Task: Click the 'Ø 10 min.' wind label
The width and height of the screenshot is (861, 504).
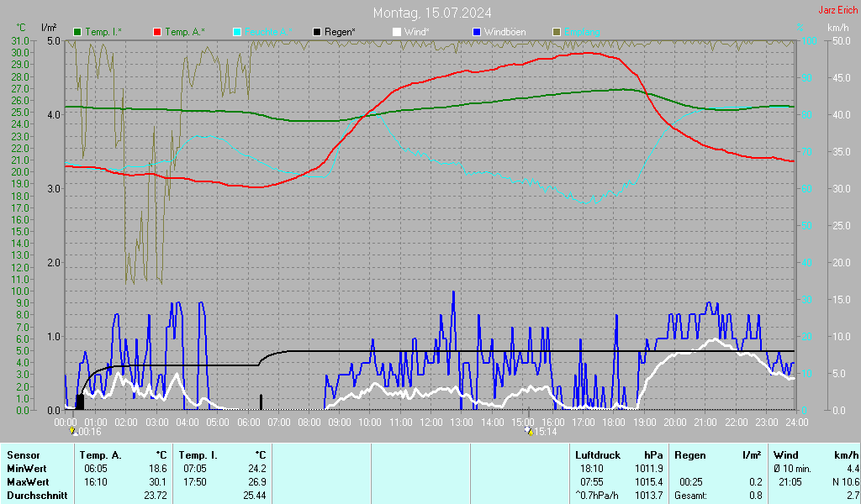Action: (x=792, y=469)
